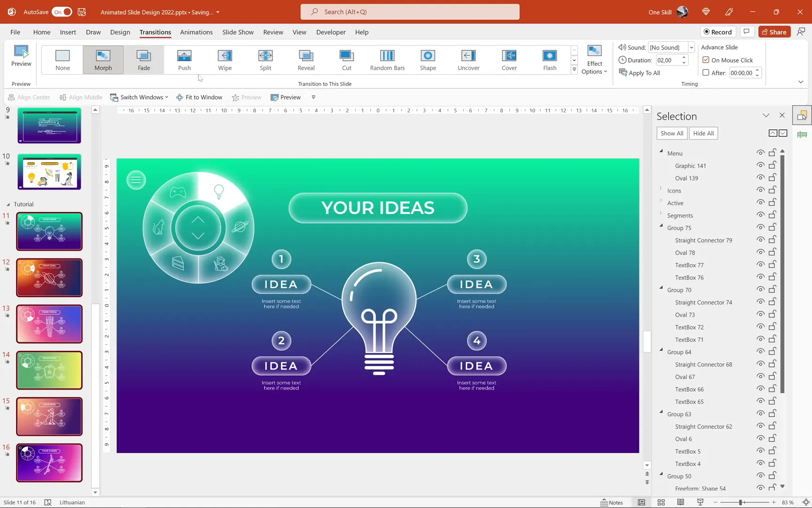Expand the Active group in Selection pane

pyautogui.click(x=661, y=200)
